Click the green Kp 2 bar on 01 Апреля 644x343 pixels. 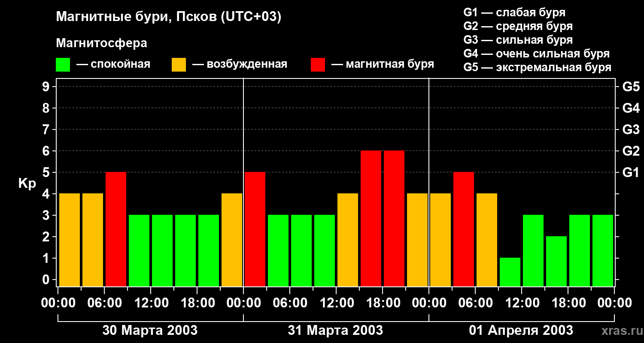(556, 262)
